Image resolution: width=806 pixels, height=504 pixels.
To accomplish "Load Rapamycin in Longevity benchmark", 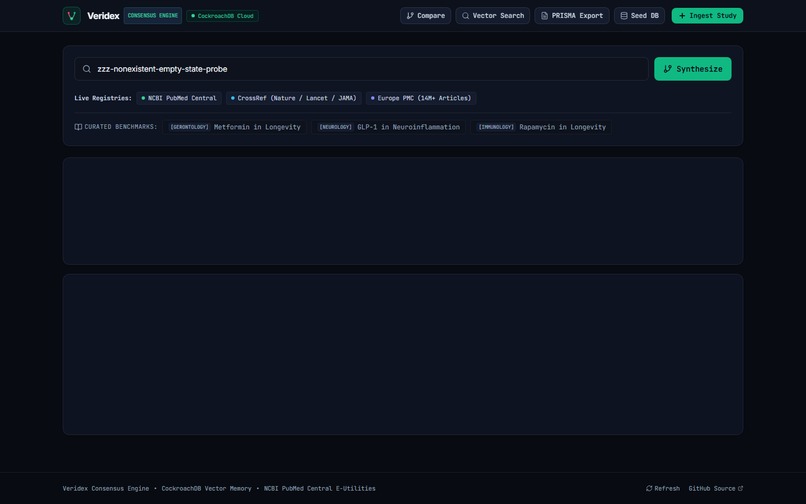I will [541, 127].
